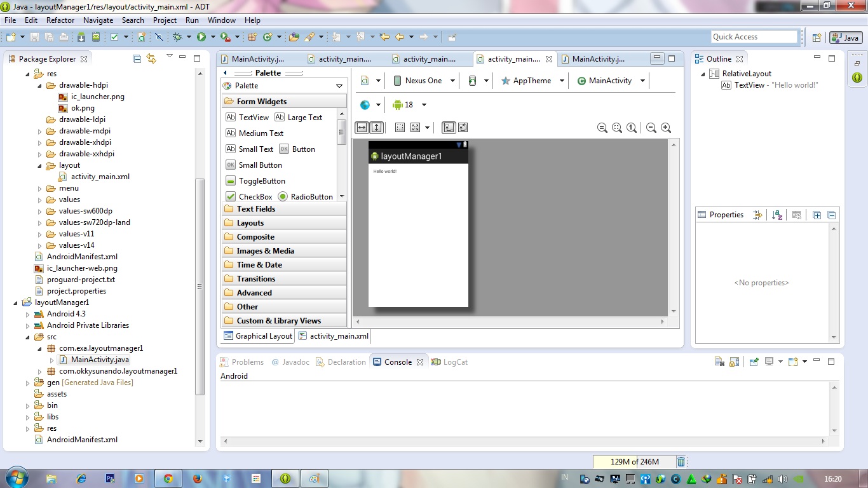Pin the Console view
Viewport: 868px width, 488px height.
[x=754, y=362]
